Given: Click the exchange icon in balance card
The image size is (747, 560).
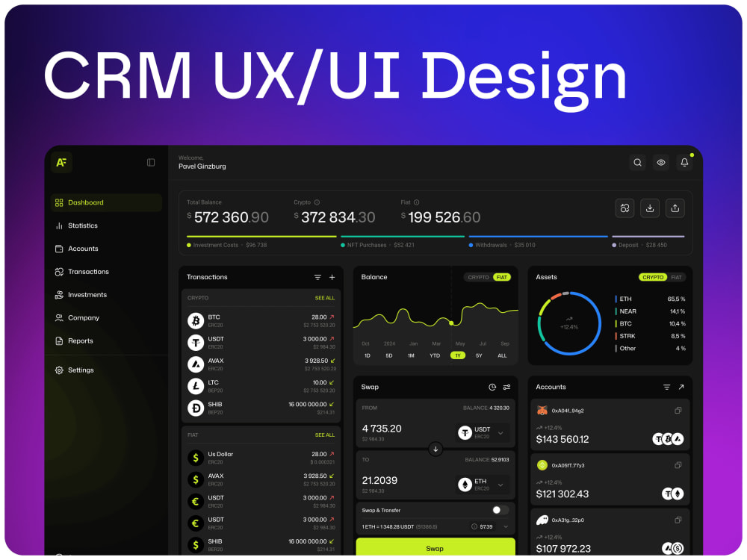Looking at the screenshot, I should (625, 208).
